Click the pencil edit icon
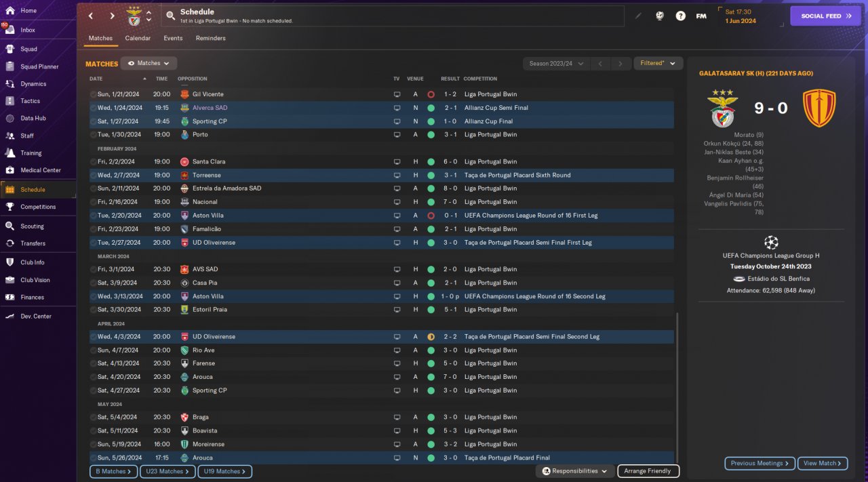Viewport: 868px width, 482px height. (x=638, y=16)
